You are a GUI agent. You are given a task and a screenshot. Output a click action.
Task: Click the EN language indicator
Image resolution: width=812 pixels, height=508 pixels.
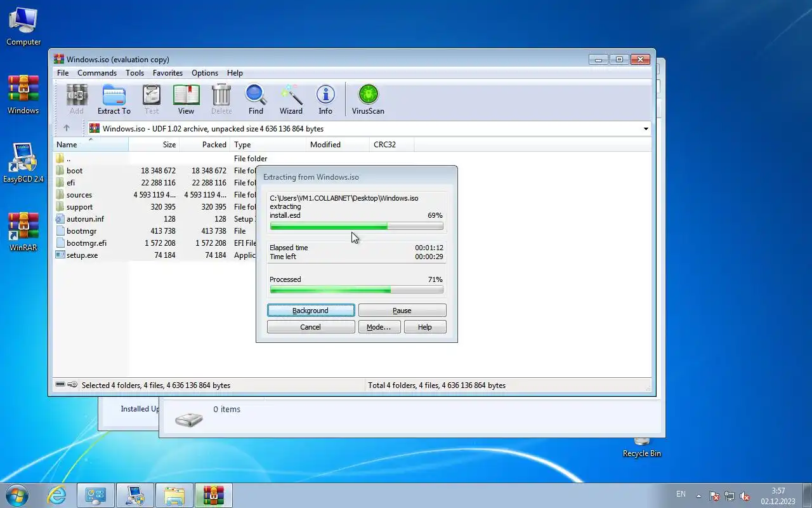681,494
